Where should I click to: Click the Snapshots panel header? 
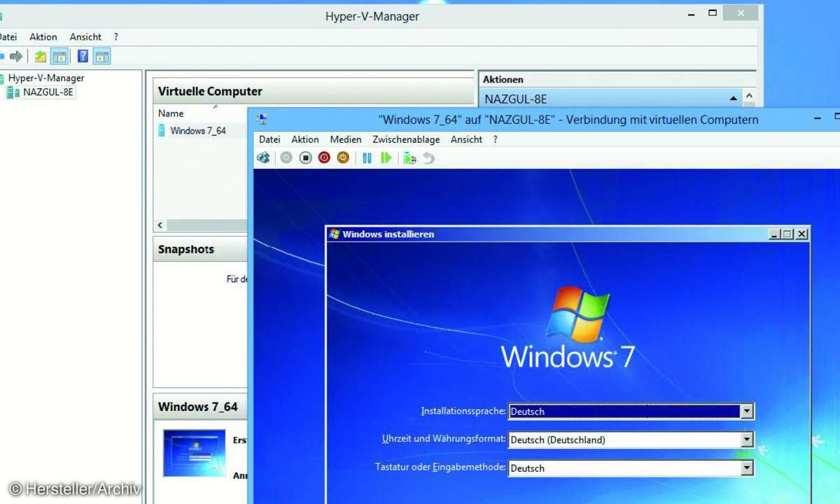point(200,249)
